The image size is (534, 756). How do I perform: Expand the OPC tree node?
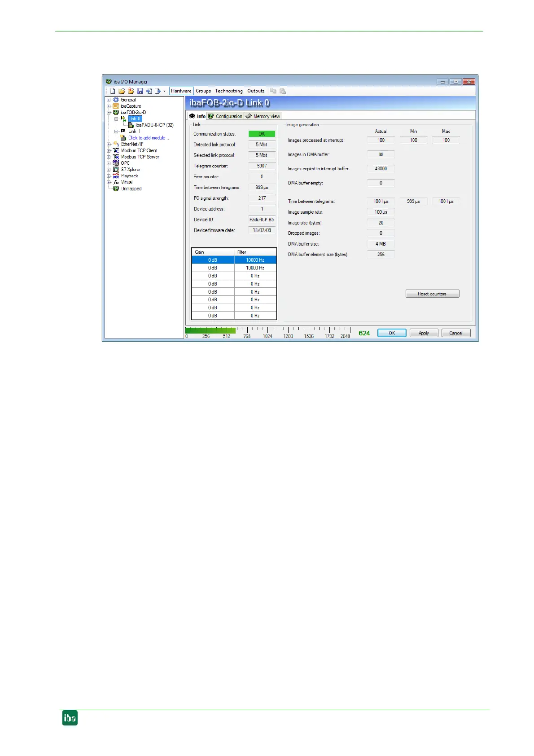point(109,163)
